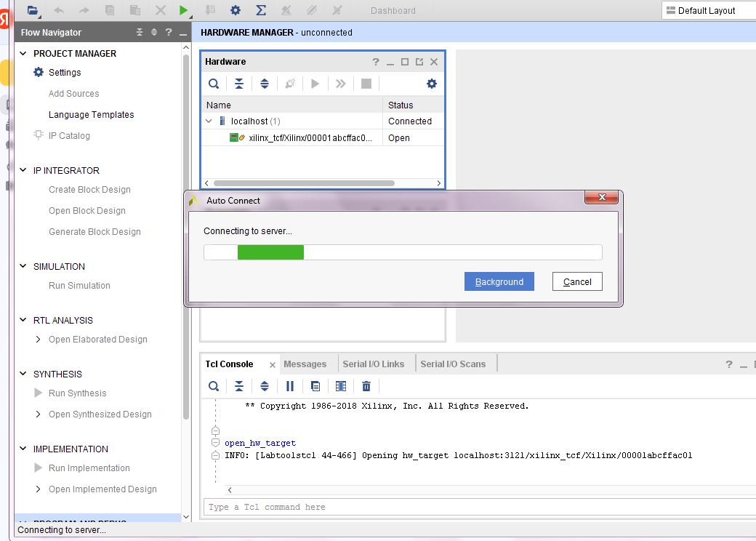Open Hardware panel settings gear
This screenshot has height=541, width=756.
pyautogui.click(x=432, y=84)
